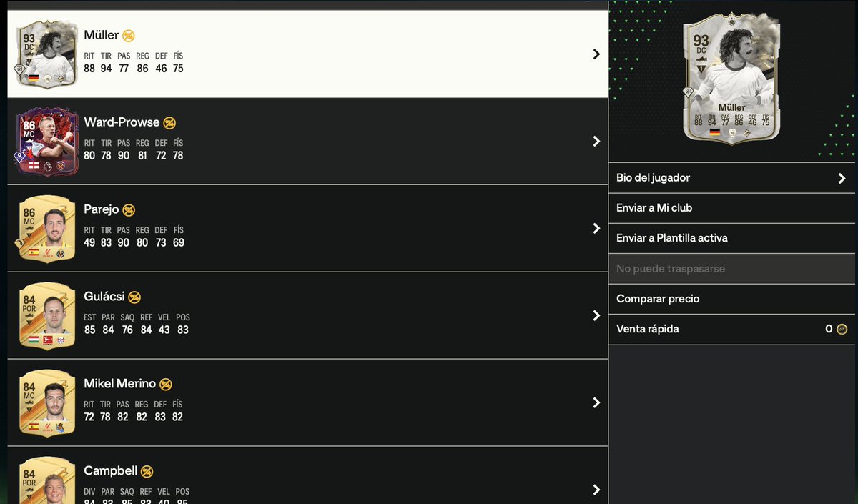This screenshot has width=858, height=504.
Task: Select Parejo's 86 MC gold card thumbnail
Action: 47,228
